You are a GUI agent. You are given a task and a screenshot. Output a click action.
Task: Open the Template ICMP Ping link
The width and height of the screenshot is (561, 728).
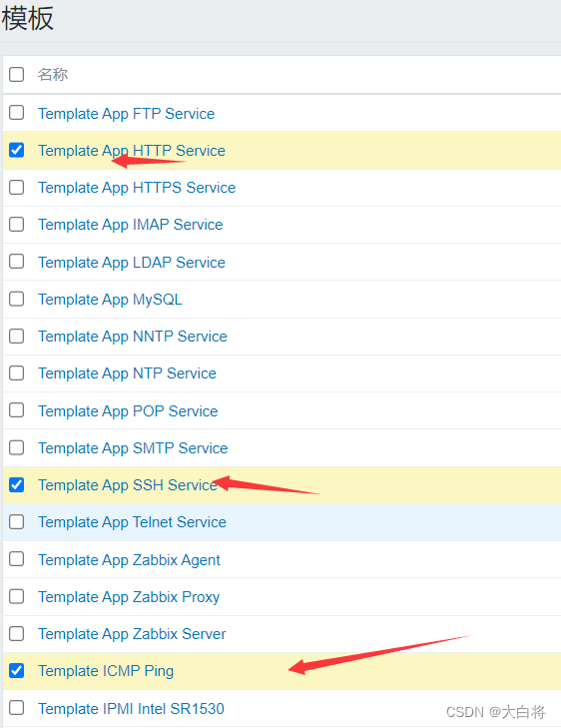tap(106, 671)
